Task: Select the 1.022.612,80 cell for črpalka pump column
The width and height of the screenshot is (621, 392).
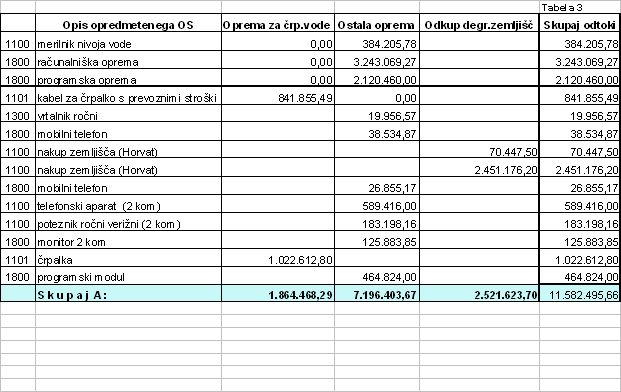Action: pyautogui.click(x=278, y=258)
